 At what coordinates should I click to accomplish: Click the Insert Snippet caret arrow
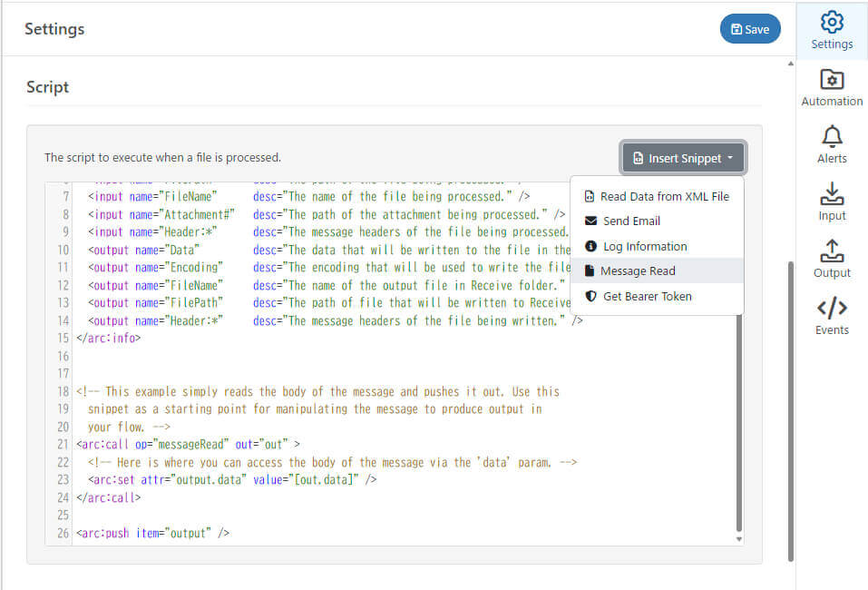pyautogui.click(x=730, y=159)
